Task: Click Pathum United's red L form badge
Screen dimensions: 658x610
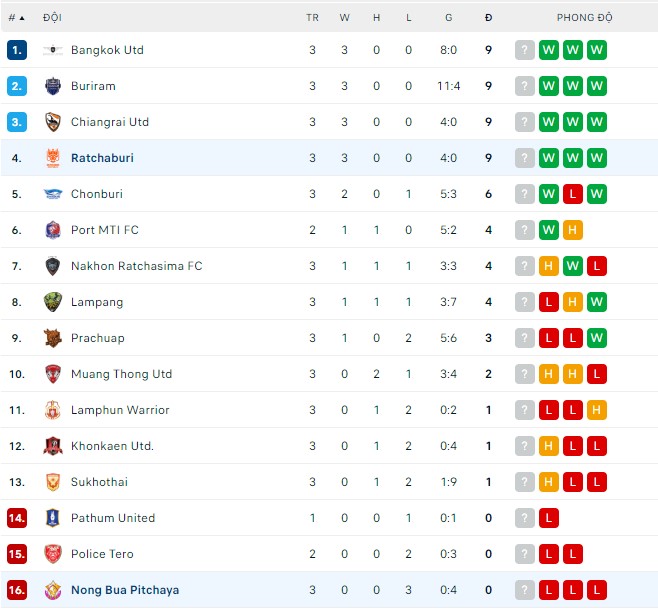Action: click(x=548, y=518)
